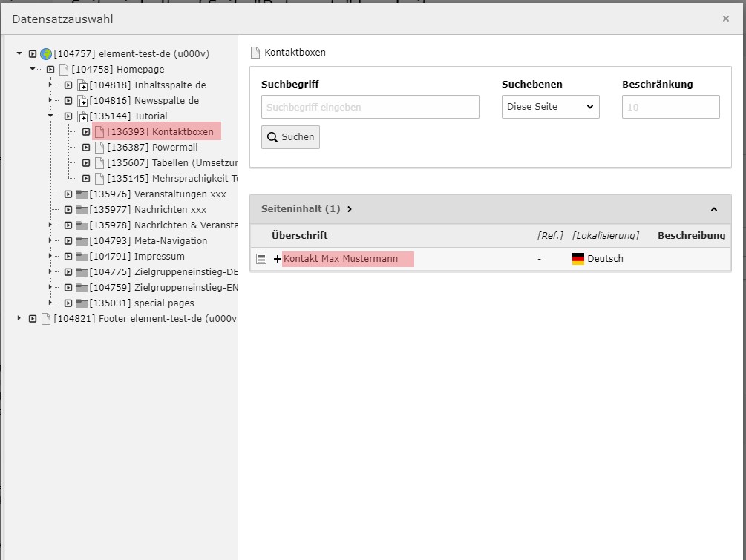The image size is (746, 560).
Task: Click the plus icon before Kontakt Max Mustermann
Action: coord(278,259)
